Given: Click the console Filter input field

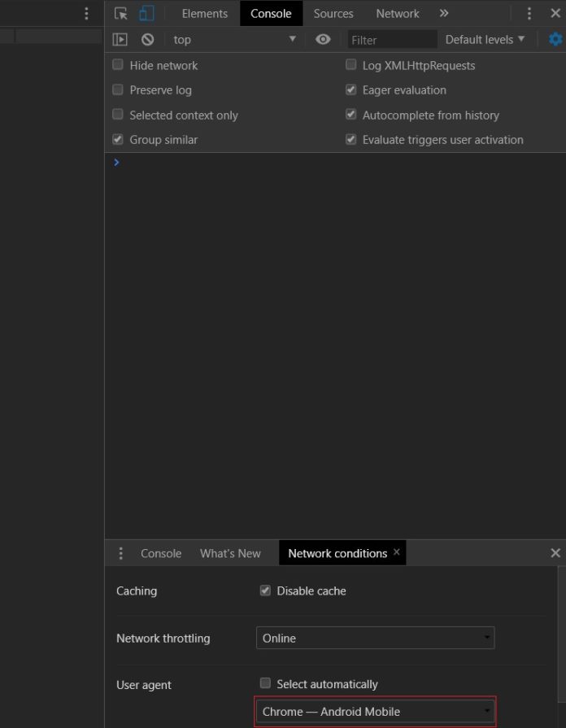Looking at the screenshot, I should coord(392,39).
